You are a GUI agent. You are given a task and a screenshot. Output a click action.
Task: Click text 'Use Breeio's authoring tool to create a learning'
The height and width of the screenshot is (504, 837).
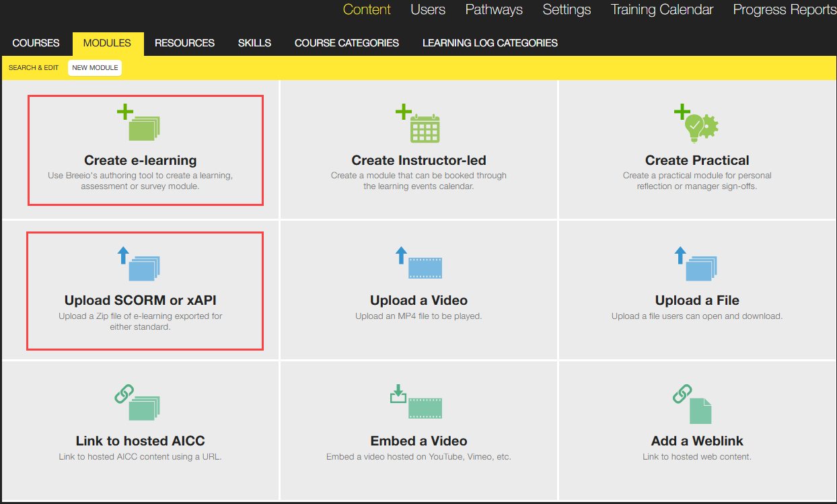coord(141,176)
